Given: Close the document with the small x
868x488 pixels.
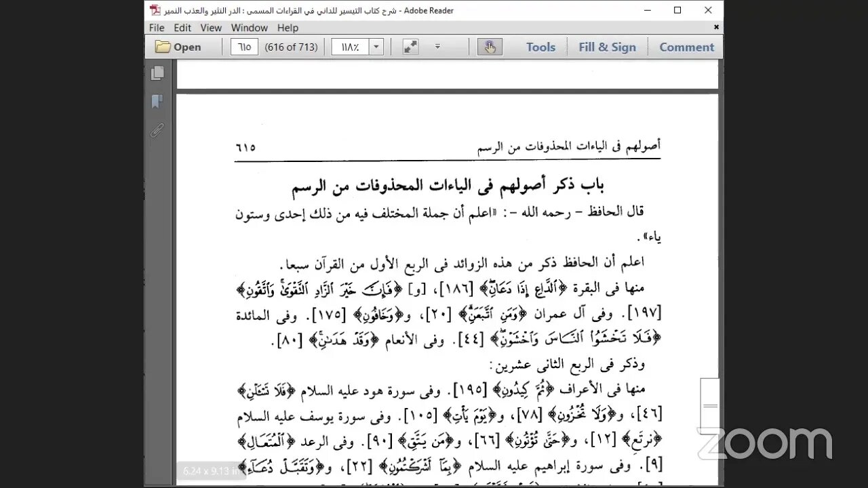Looking at the screenshot, I should tap(716, 28).
